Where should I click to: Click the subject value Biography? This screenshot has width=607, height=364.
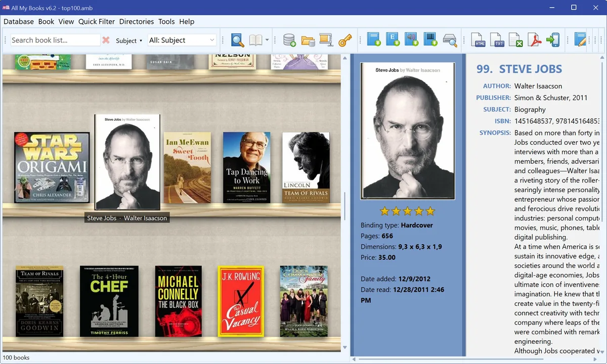click(530, 109)
